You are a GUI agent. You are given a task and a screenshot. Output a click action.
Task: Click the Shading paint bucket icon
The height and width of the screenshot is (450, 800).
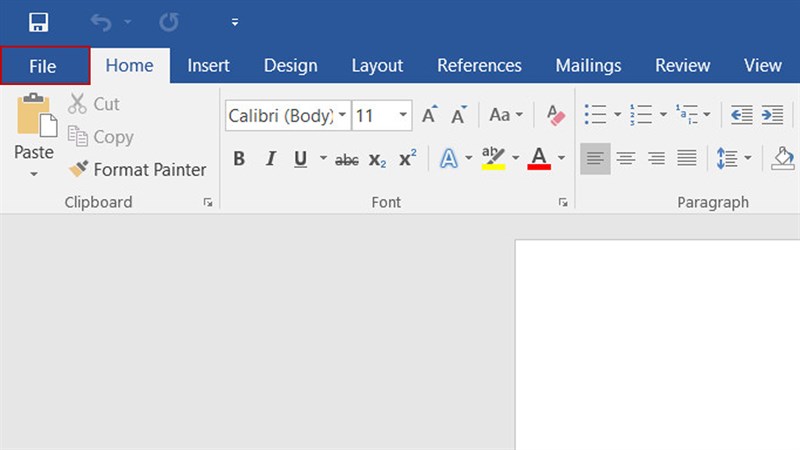(x=783, y=159)
